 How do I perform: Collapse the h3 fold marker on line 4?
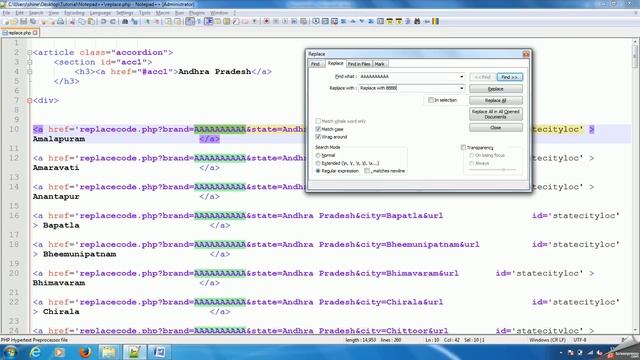[29, 71]
